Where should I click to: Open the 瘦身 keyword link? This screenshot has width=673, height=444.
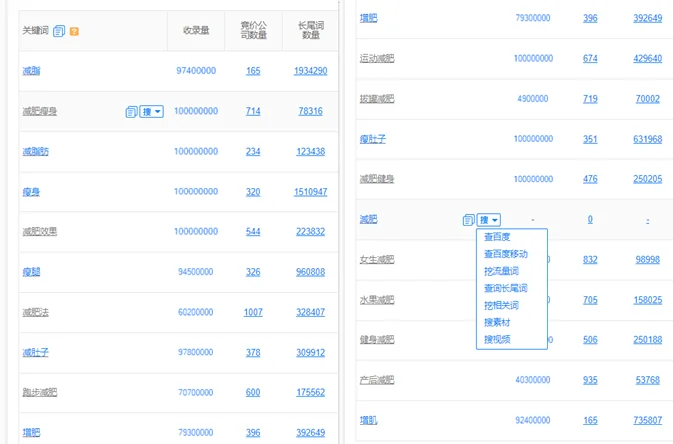click(x=31, y=192)
